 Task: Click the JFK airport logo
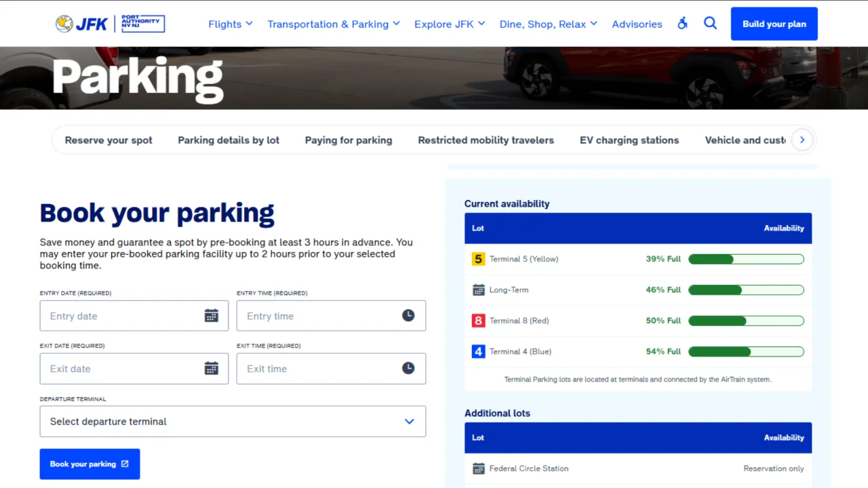(x=81, y=24)
